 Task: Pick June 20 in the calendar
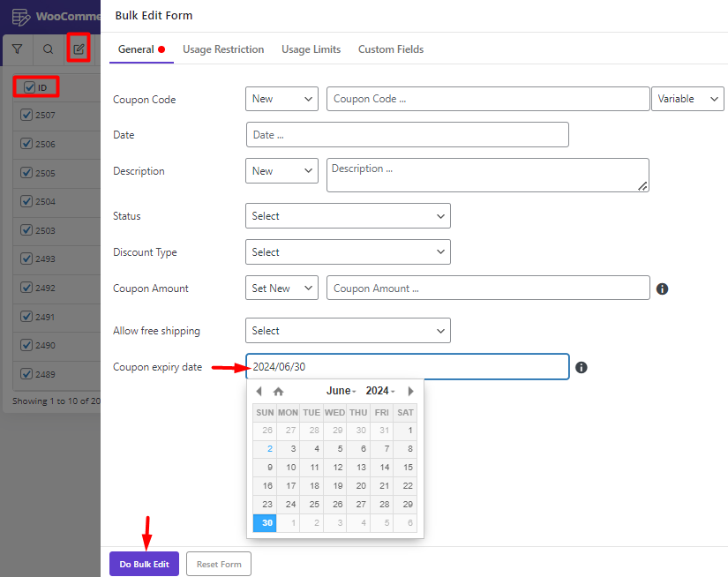click(x=358, y=486)
